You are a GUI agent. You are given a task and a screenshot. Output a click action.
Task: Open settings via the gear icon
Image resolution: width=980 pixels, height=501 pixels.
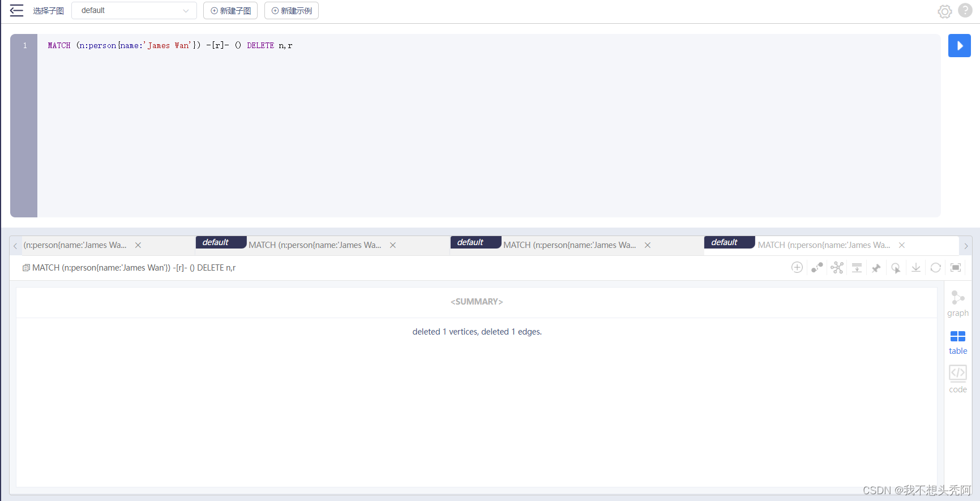point(944,11)
